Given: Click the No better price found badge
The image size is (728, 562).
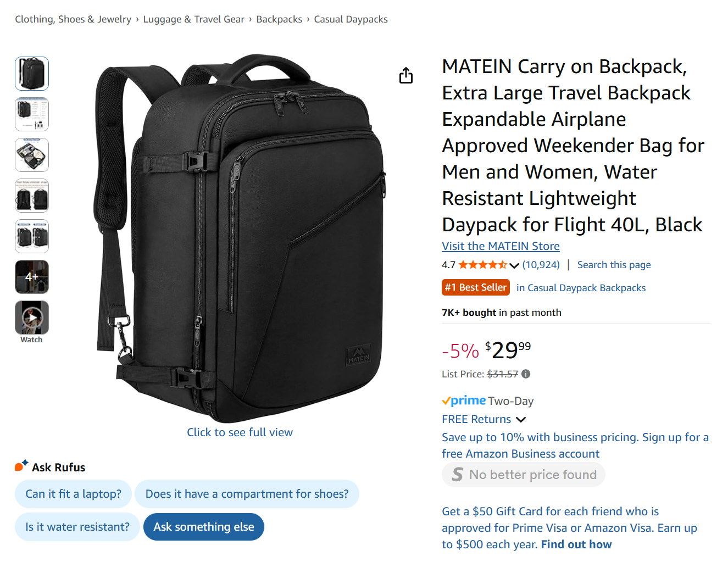Looking at the screenshot, I should point(523,474).
